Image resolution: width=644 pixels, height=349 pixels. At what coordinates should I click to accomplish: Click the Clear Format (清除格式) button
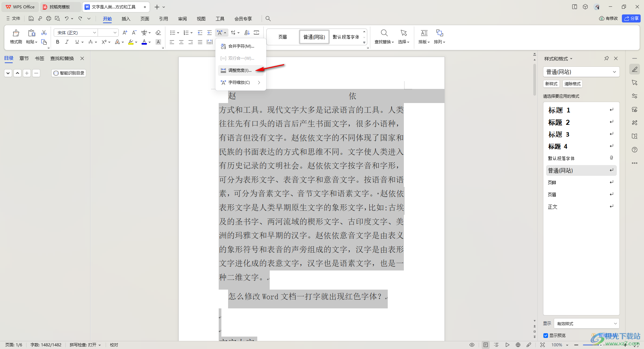click(573, 84)
